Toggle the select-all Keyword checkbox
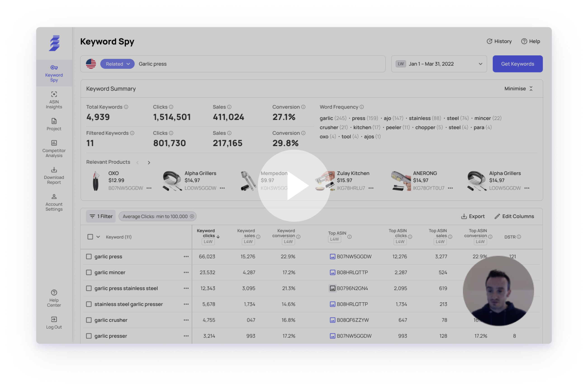588x389 pixels. point(90,237)
